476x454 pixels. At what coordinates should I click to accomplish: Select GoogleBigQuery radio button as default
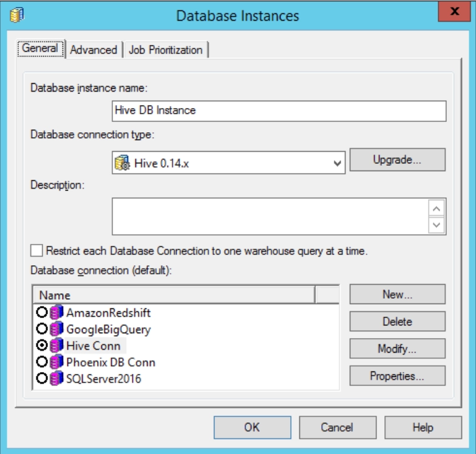(x=41, y=329)
